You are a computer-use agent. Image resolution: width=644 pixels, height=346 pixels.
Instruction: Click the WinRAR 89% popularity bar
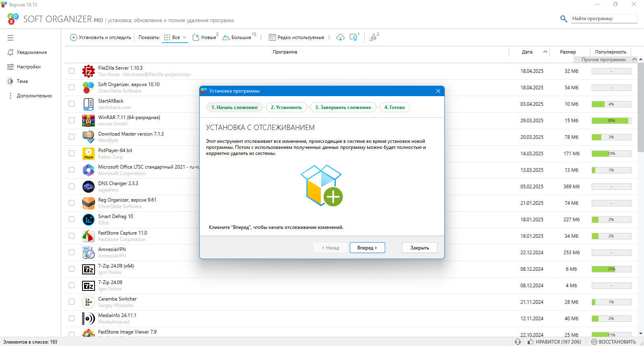tap(611, 121)
